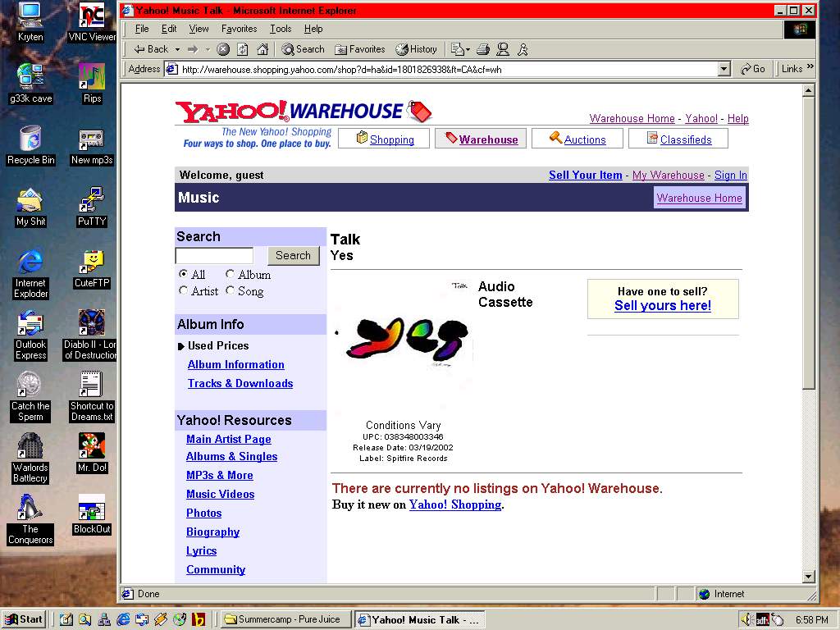The height and width of the screenshot is (630, 840).
Task: Click the Stop loading icon
Action: click(x=223, y=49)
